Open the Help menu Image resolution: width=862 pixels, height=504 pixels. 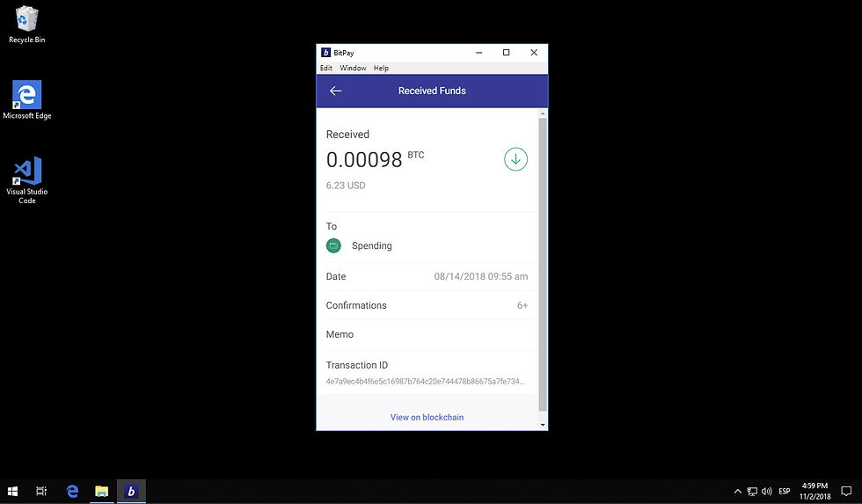[x=381, y=68]
